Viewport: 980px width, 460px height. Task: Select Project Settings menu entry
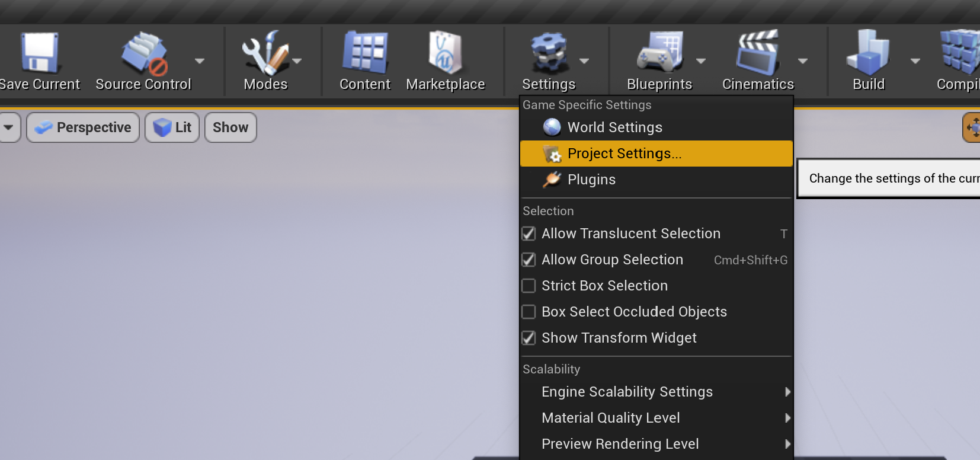pyautogui.click(x=624, y=154)
